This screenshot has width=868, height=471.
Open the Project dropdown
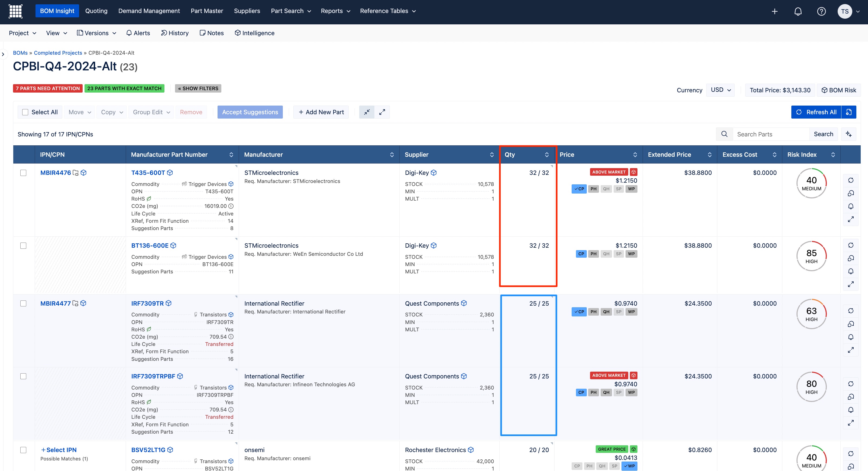pos(22,33)
